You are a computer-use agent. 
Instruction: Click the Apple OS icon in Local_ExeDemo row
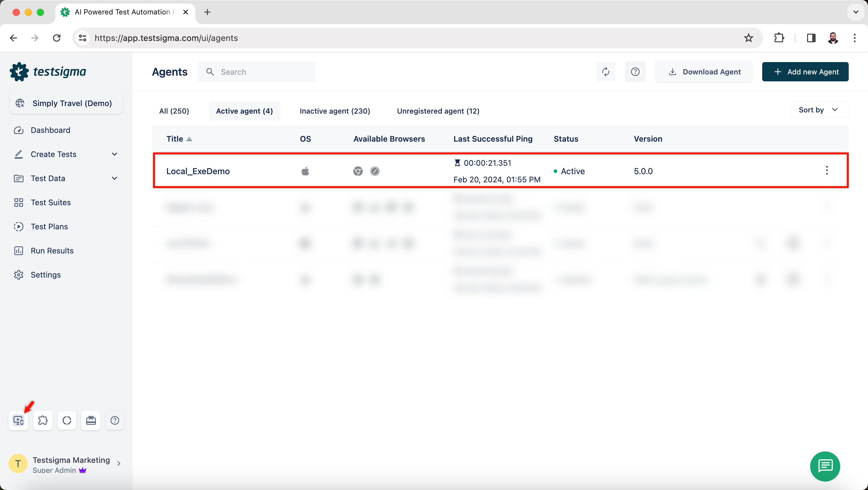click(305, 171)
